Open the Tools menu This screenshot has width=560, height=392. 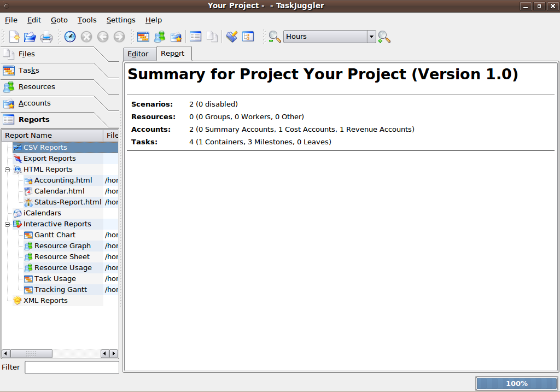click(x=86, y=20)
